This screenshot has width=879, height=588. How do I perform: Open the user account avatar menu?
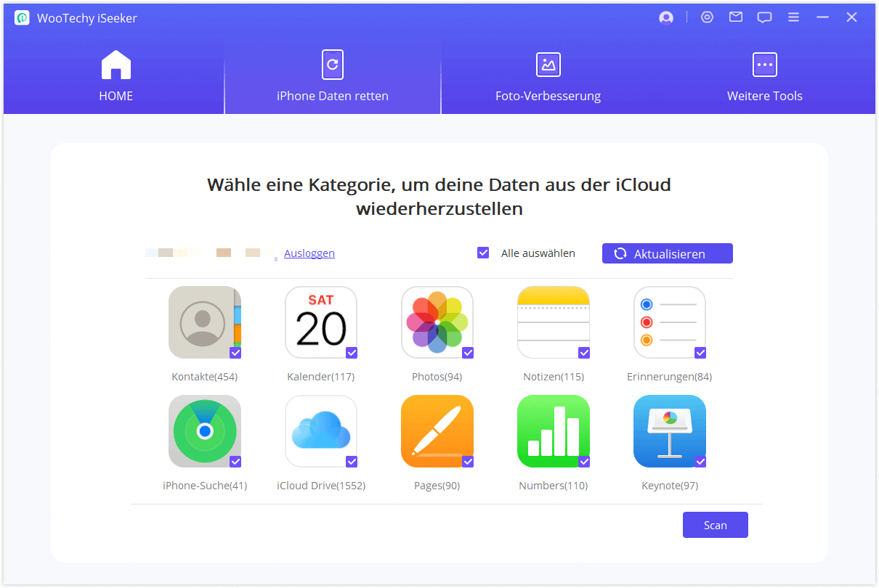pyautogui.click(x=665, y=17)
